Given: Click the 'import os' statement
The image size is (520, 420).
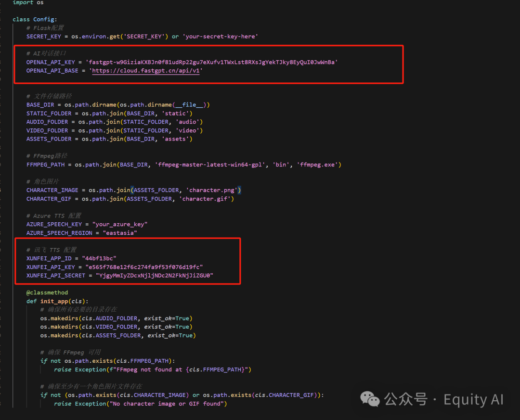Looking at the screenshot, I should point(28,3).
